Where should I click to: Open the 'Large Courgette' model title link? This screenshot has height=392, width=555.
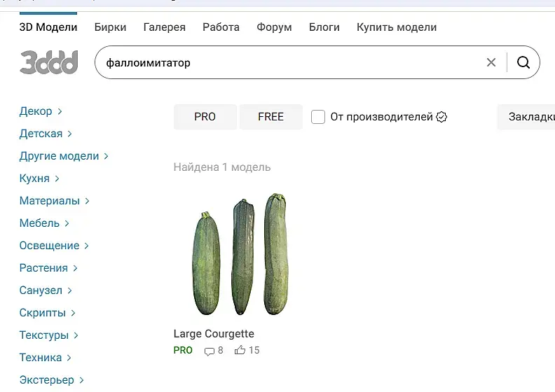[x=214, y=334]
